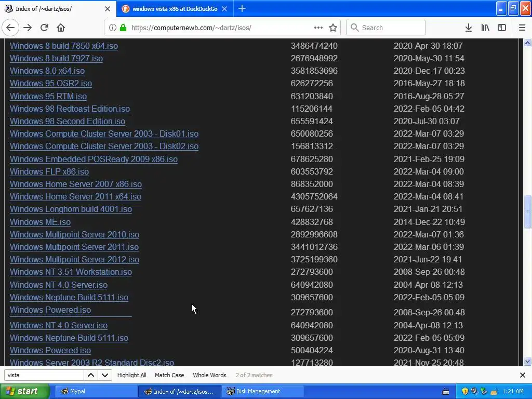
Task: Open Windows 8 build 7927.iso link
Action: pyautogui.click(x=56, y=58)
